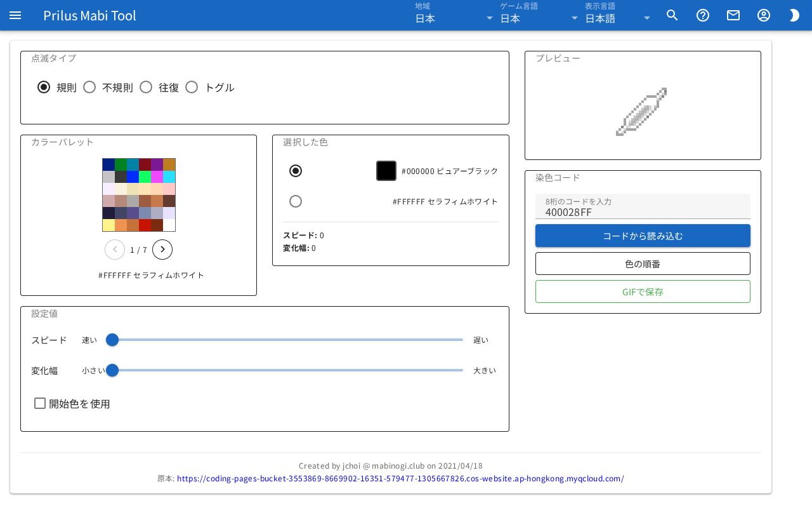812x508 pixels.
Task: Pick the bright green palette swatch
Action: click(145, 177)
